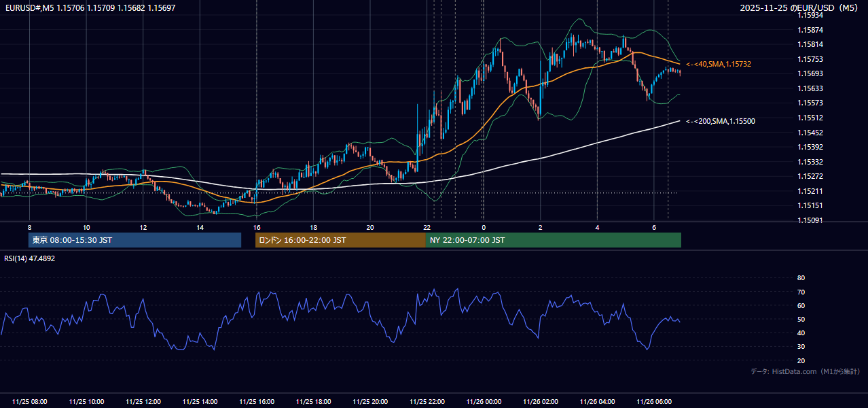Screen dimensions: 868x408
Task: Click the price axis value 1.15091
Action: (811, 220)
